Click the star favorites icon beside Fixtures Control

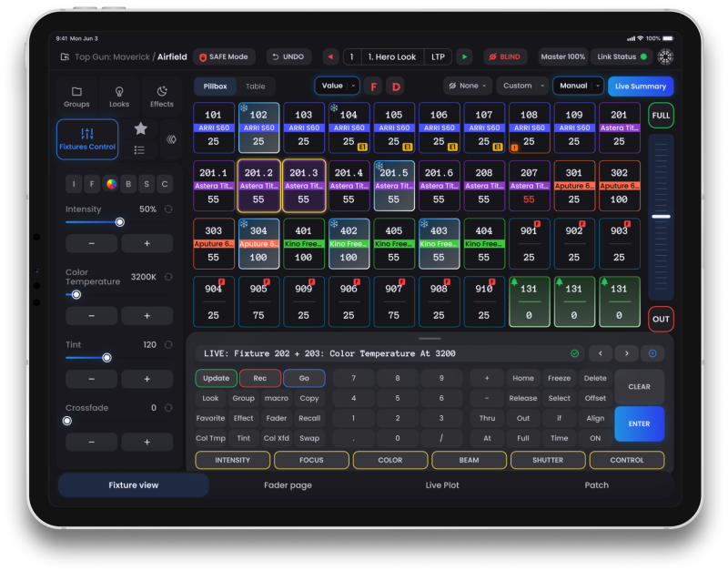(x=141, y=129)
